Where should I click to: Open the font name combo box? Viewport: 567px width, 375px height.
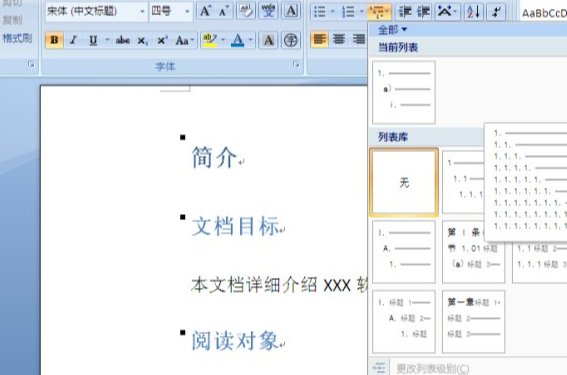(x=97, y=11)
